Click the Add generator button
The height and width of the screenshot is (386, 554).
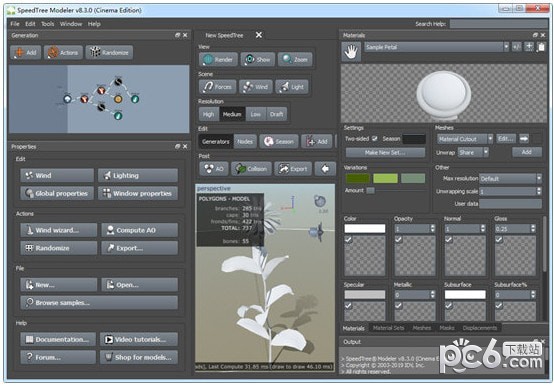point(25,53)
